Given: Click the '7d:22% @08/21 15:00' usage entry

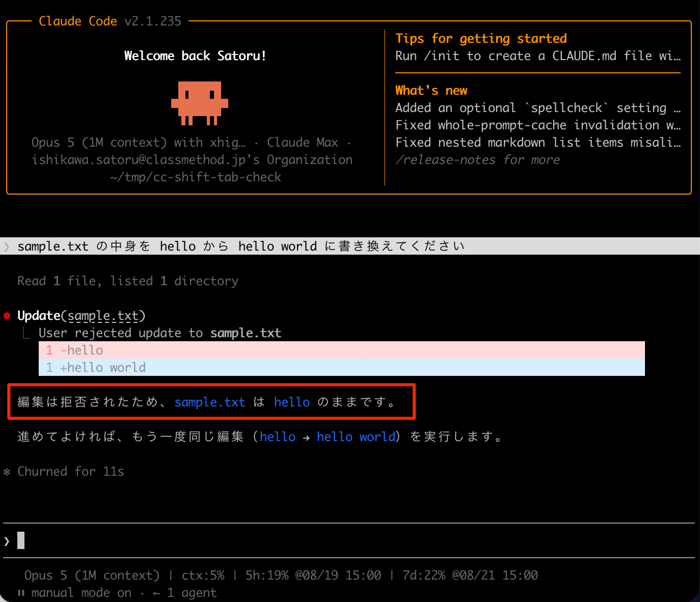Looking at the screenshot, I should (x=470, y=576).
